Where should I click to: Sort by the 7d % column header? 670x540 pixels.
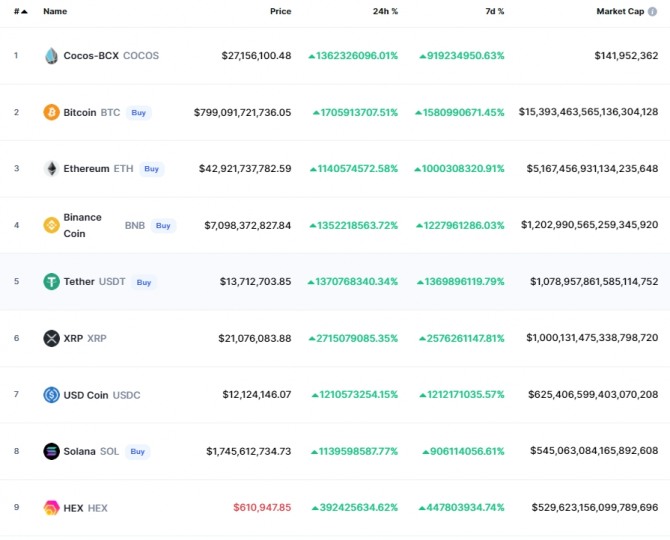494,12
